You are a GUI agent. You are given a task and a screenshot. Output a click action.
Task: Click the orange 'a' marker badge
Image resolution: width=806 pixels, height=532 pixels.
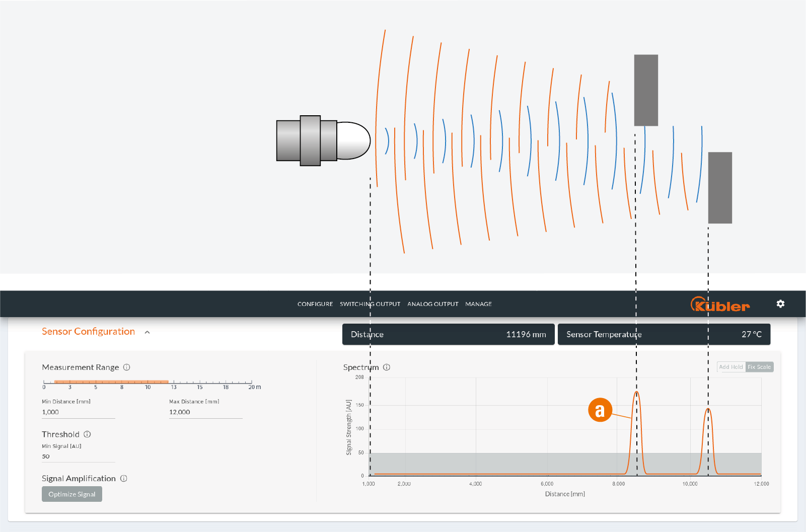[x=600, y=410]
